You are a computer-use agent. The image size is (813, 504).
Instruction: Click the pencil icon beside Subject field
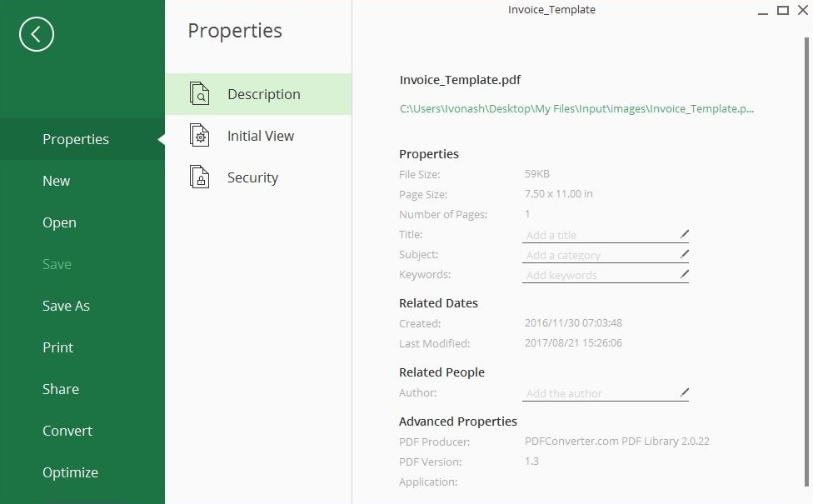pos(684,254)
